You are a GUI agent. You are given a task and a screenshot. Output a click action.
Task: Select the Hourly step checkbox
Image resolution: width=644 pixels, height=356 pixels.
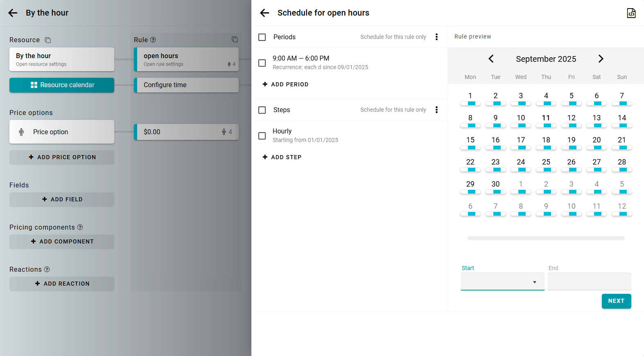tap(262, 136)
